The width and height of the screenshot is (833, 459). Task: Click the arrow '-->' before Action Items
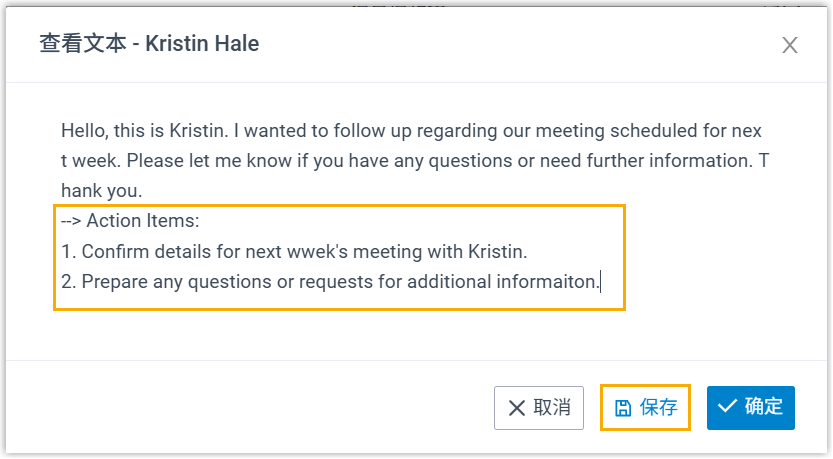(72, 221)
